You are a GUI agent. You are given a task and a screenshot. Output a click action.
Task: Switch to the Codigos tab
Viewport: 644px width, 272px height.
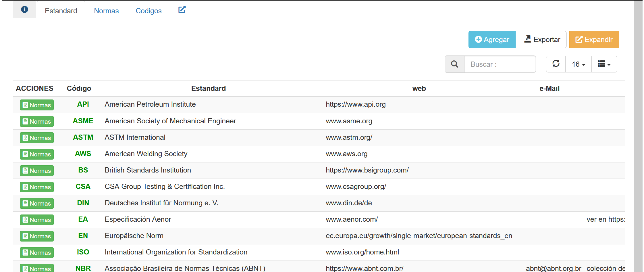(149, 11)
